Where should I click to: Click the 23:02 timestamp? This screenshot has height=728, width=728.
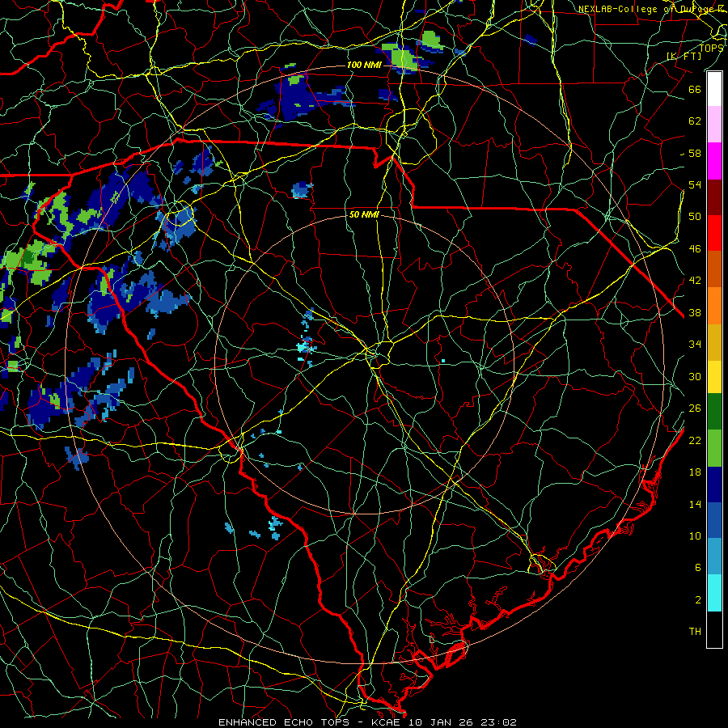[x=497, y=722]
